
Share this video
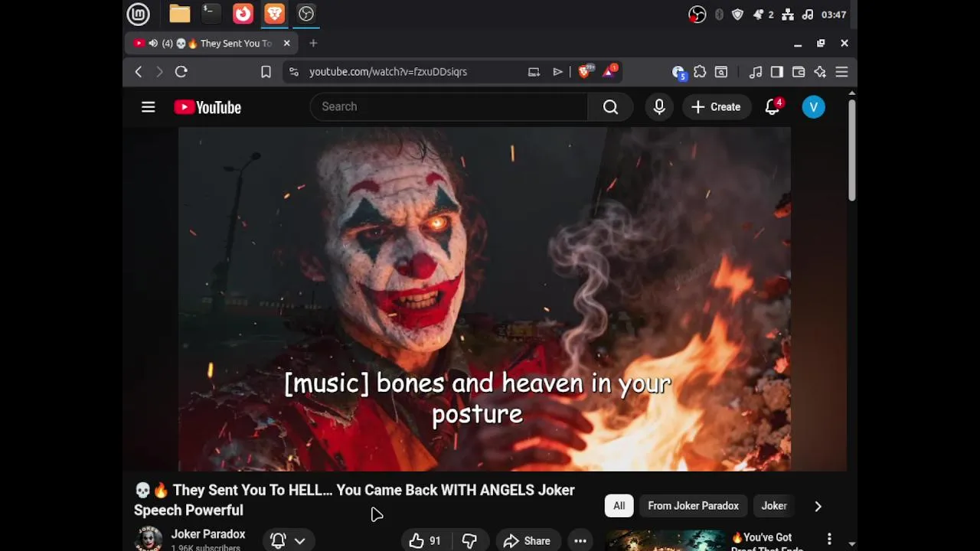tap(528, 540)
